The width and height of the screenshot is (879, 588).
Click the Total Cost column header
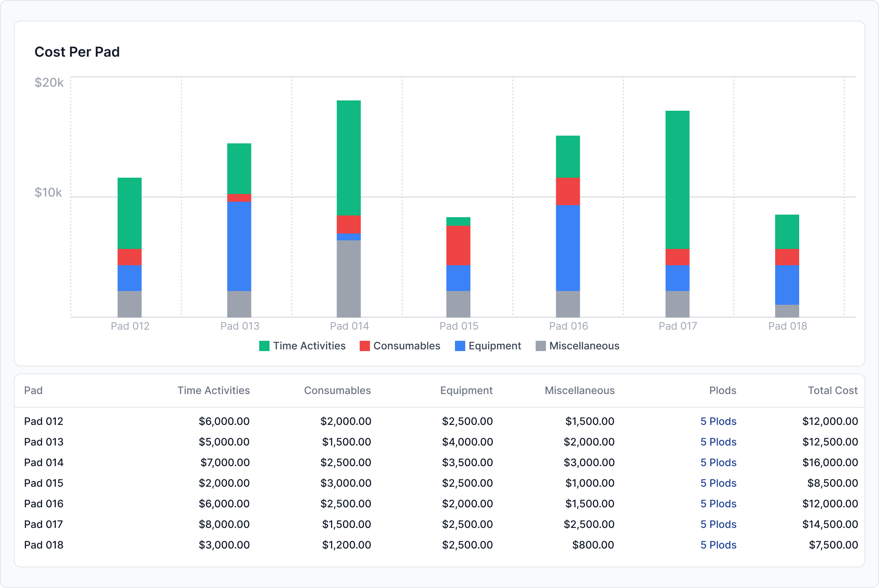[x=832, y=391]
